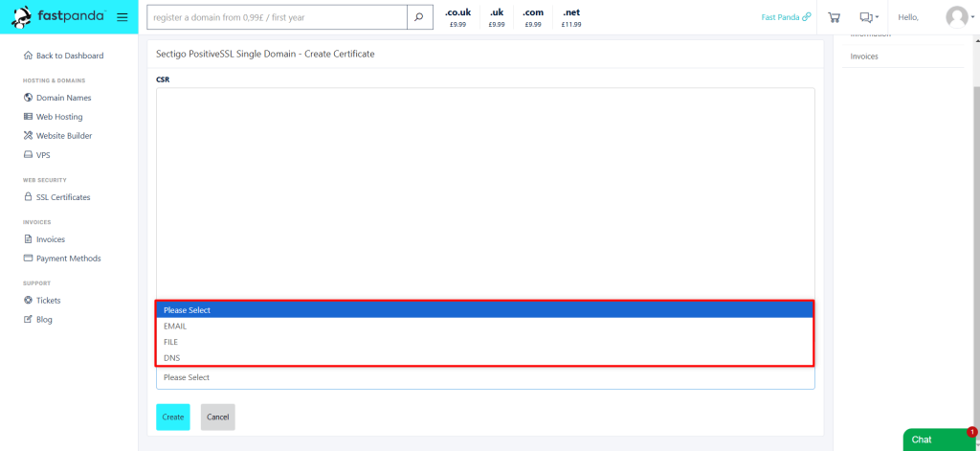Click the Back to Dashboard home icon
980x451 pixels.
(x=28, y=56)
